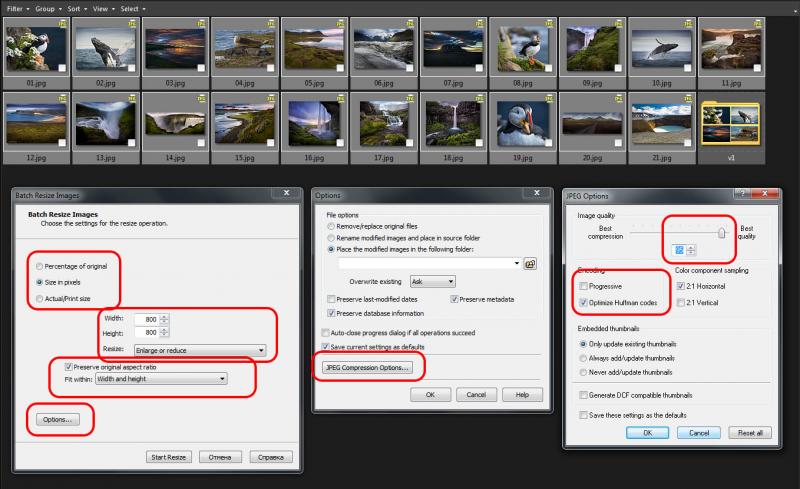Click the Height spinner arrows
The image size is (800, 489).
tap(164, 332)
